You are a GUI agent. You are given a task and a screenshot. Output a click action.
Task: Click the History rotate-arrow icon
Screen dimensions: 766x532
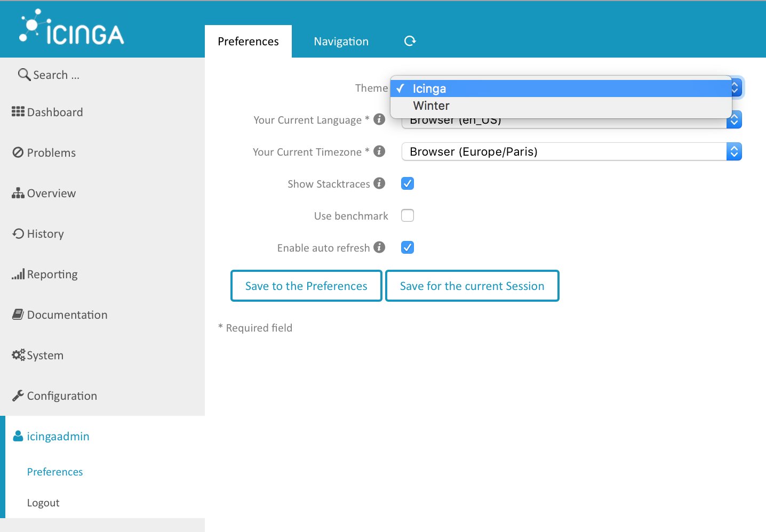click(18, 233)
